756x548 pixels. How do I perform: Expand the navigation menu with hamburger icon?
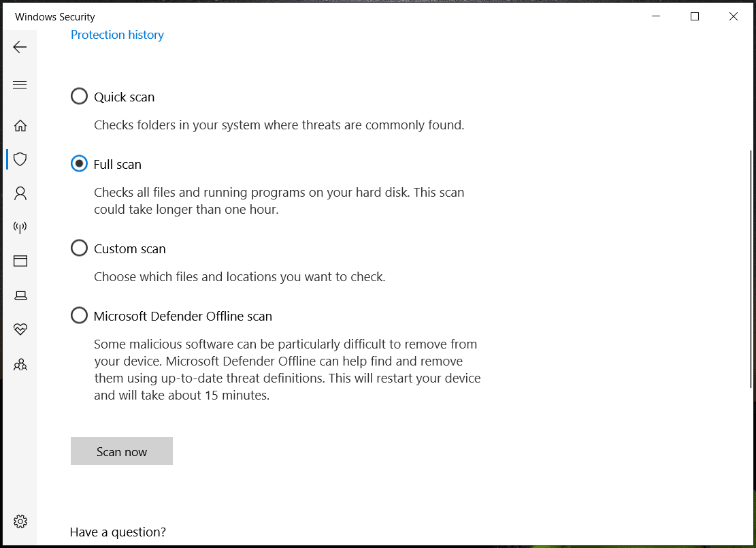(20, 84)
